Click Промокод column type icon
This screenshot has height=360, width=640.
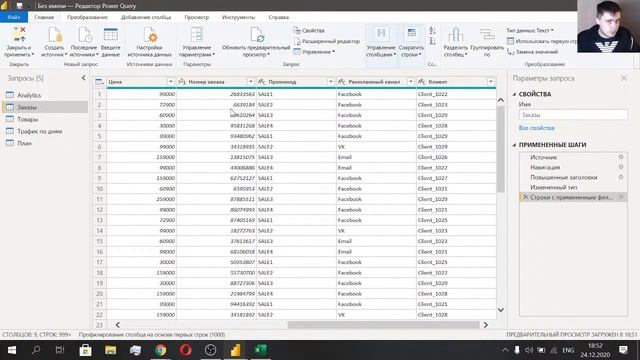pos(262,82)
